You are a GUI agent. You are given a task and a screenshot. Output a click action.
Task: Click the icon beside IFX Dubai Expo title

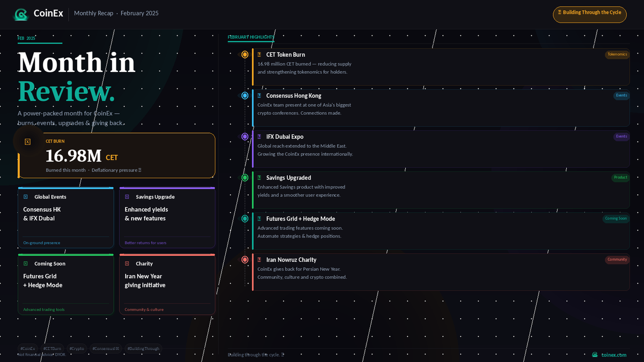click(x=259, y=137)
